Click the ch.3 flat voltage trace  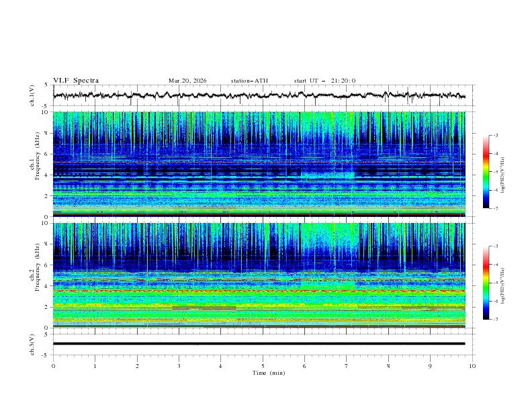point(259,344)
